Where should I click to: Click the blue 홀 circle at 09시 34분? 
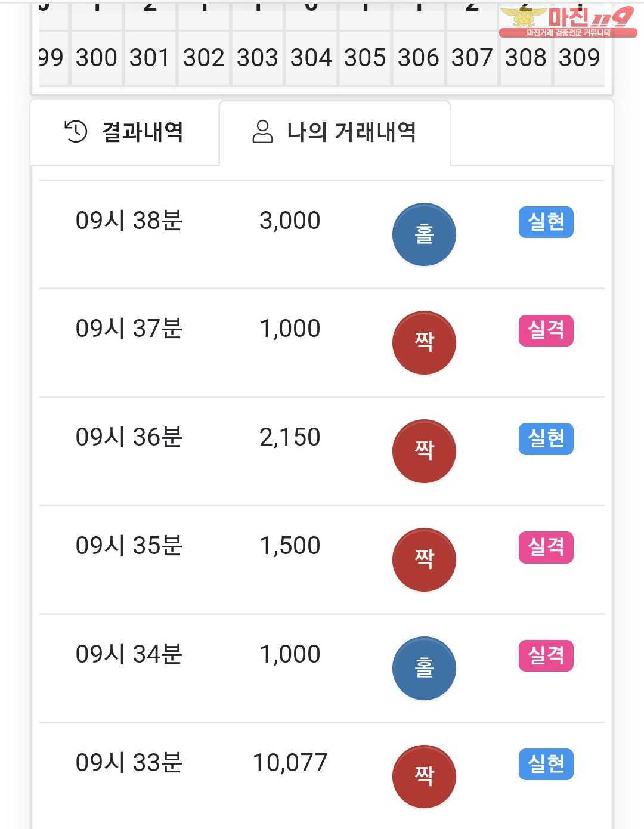coord(424,668)
